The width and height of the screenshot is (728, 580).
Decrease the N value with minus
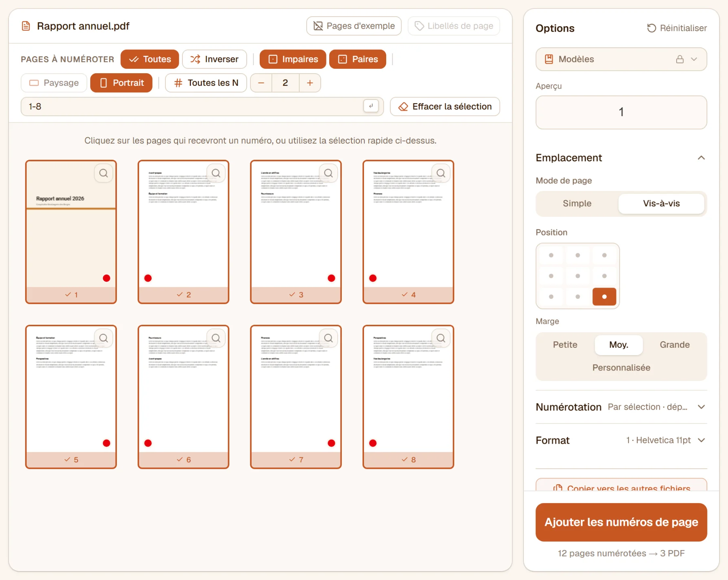261,83
